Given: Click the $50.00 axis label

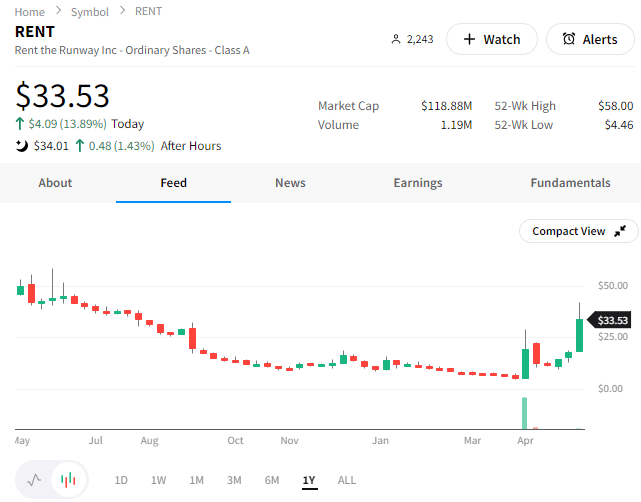Looking at the screenshot, I should pyautogui.click(x=612, y=285).
